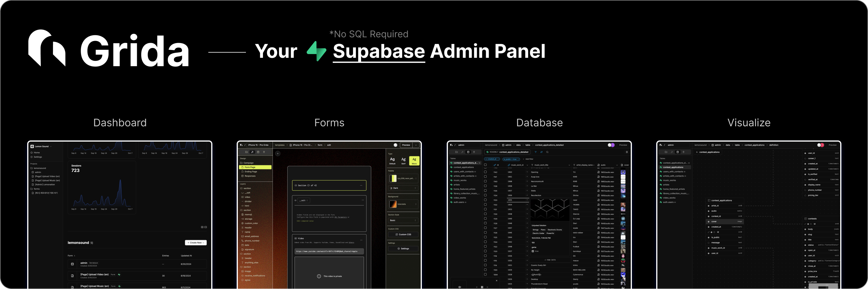
Task: Click the Custom CSS button
Action: [403, 234]
